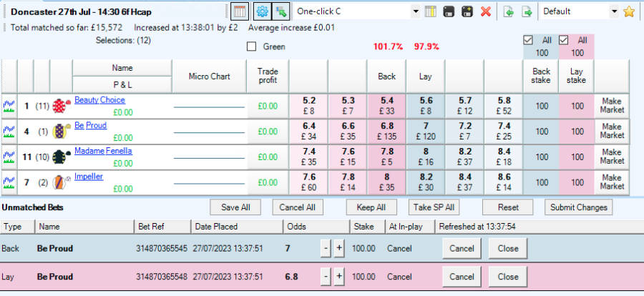
Task: Click the Impeller runner link
Action: [x=89, y=177]
